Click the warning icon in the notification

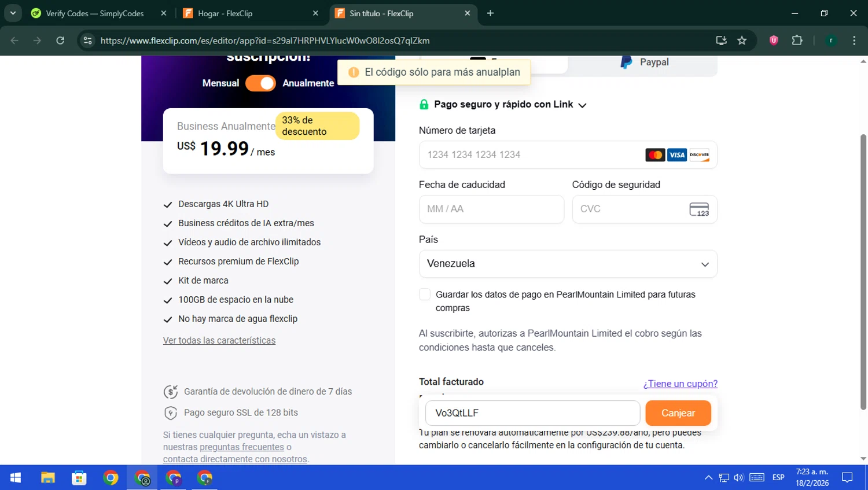point(354,72)
